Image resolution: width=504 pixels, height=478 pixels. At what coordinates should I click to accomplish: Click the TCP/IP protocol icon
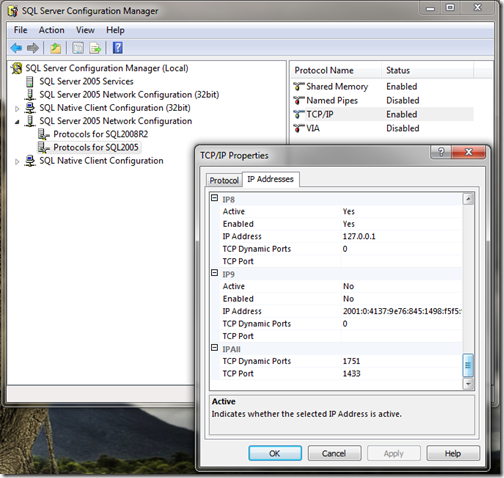299,114
